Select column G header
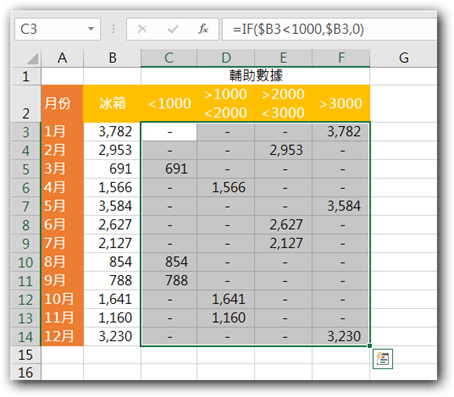Image resolution: width=454 pixels, height=397 pixels. pos(403,58)
